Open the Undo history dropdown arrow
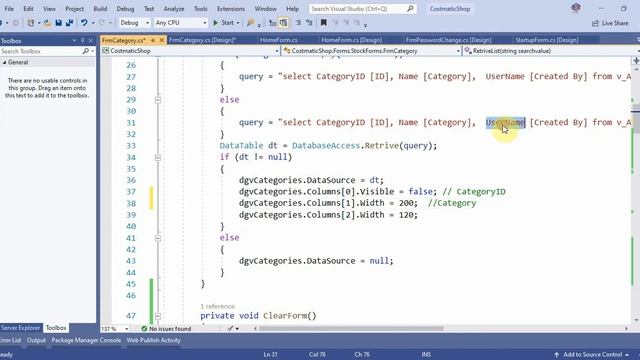 tap(93, 23)
